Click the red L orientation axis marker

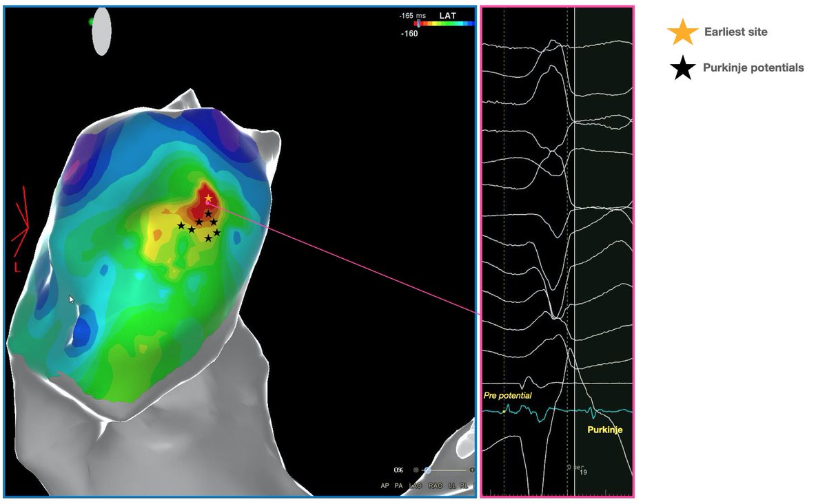(17, 269)
